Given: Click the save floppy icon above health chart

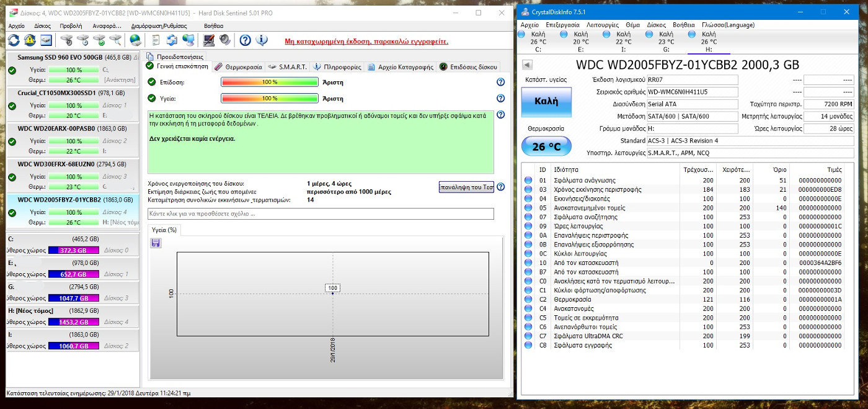Looking at the screenshot, I should [x=156, y=243].
